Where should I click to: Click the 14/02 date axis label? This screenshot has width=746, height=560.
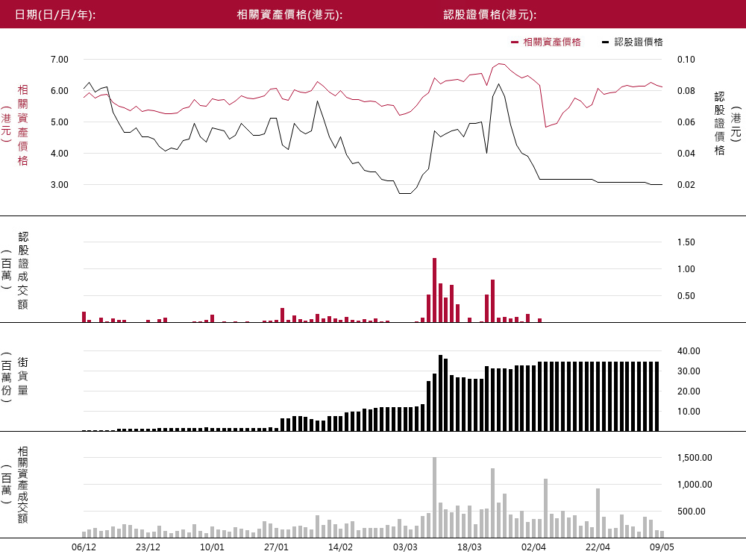tap(341, 547)
